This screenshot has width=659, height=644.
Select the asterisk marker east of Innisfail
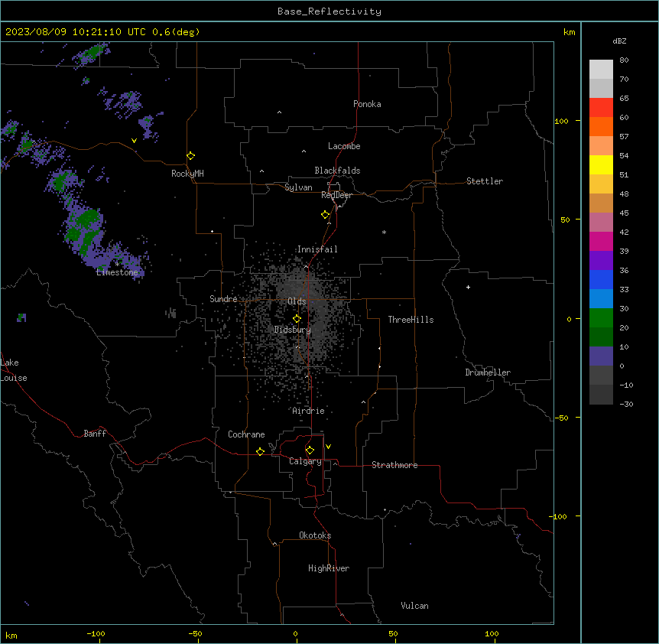click(x=384, y=232)
